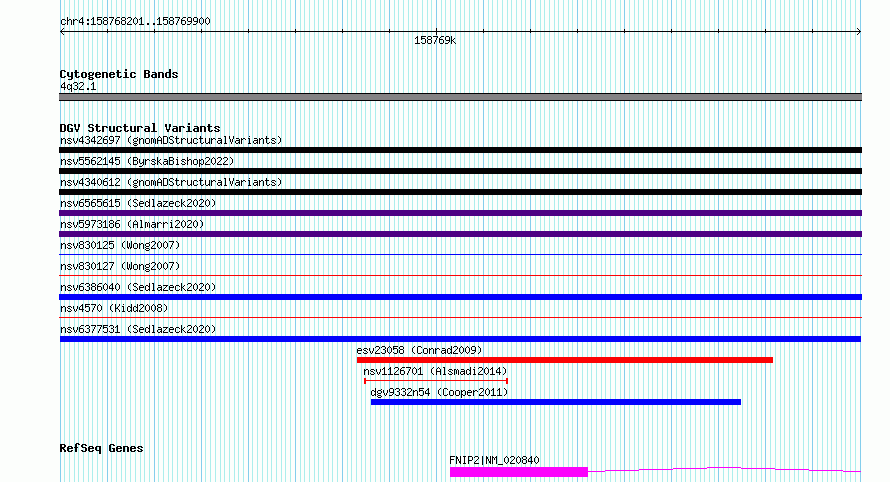
Task: Click the thin blue line under nsv830125
Action: click(x=460, y=254)
